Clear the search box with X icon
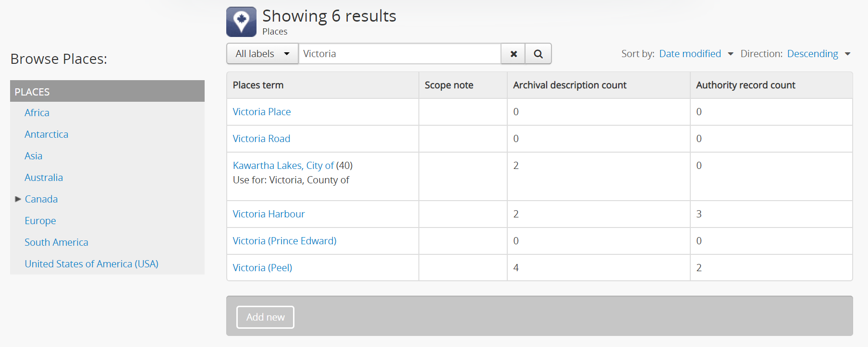The height and width of the screenshot is (347, 868). point(513,54)
